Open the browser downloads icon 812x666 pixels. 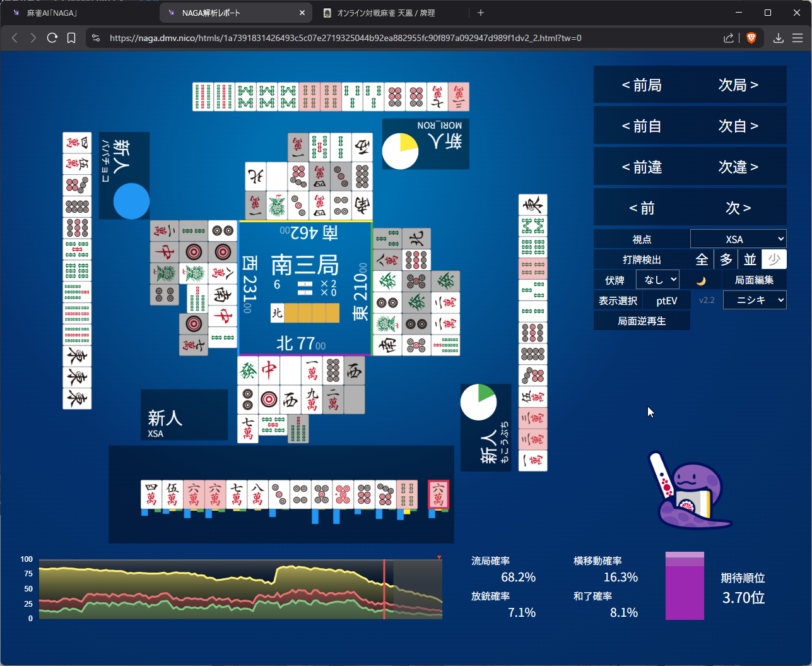779,38
